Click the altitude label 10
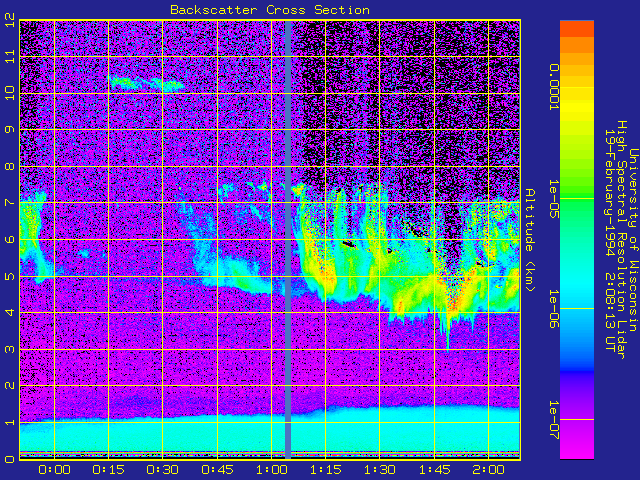The image size is (640, 480). click(x=10, y=93)
